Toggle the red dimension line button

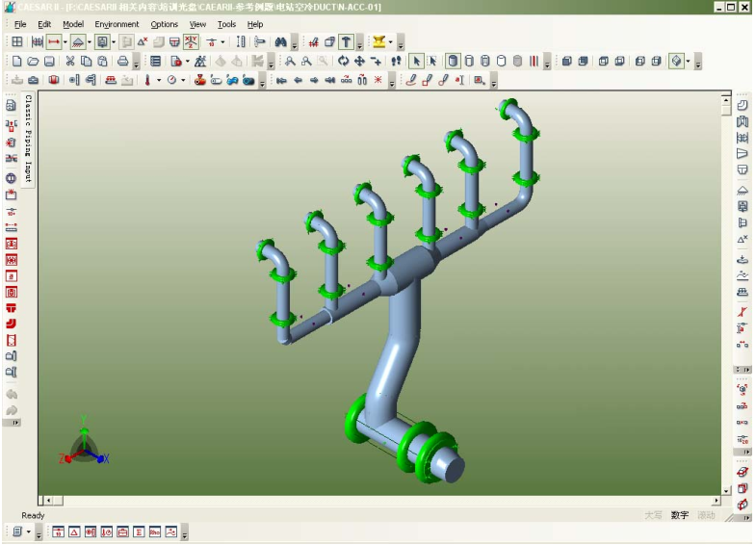point(54,42)
